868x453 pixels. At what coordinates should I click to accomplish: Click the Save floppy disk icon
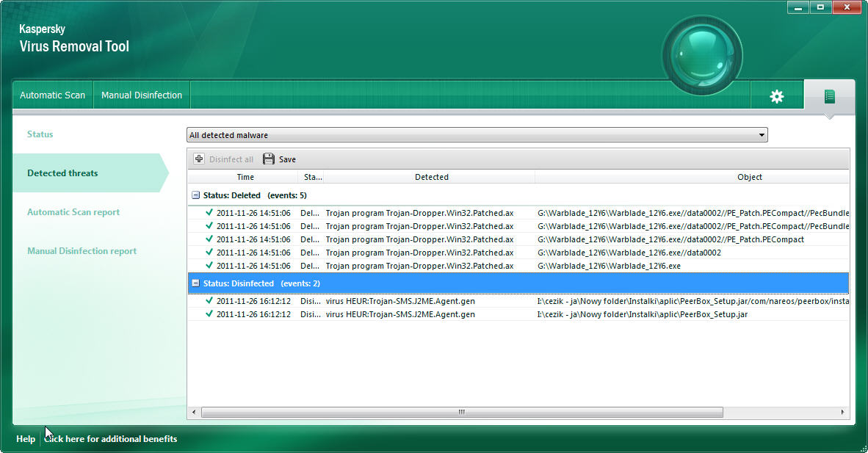pyautogui.click(x=269, y=159)
